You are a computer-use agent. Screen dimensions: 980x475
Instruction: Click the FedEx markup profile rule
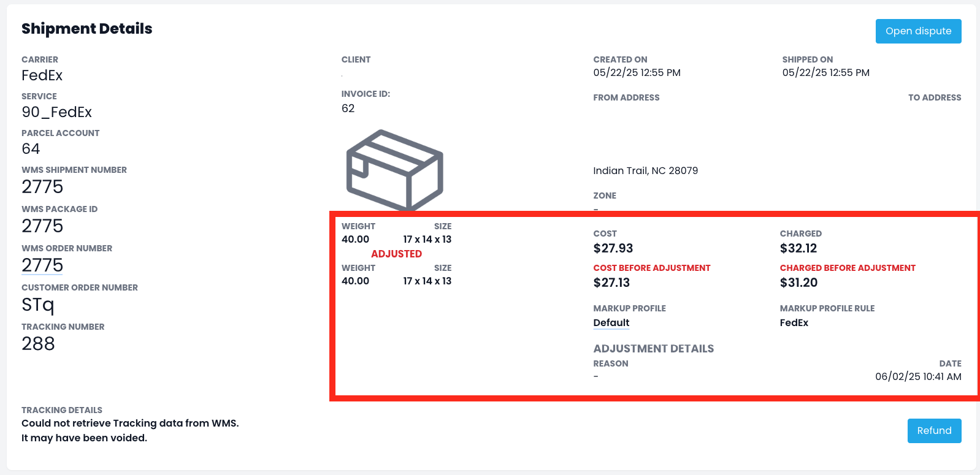coord(794,323)
